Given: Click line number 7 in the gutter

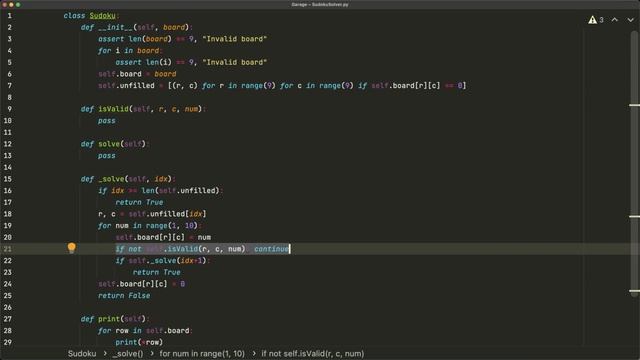Looking at the screenshot, I should [9, 86].
